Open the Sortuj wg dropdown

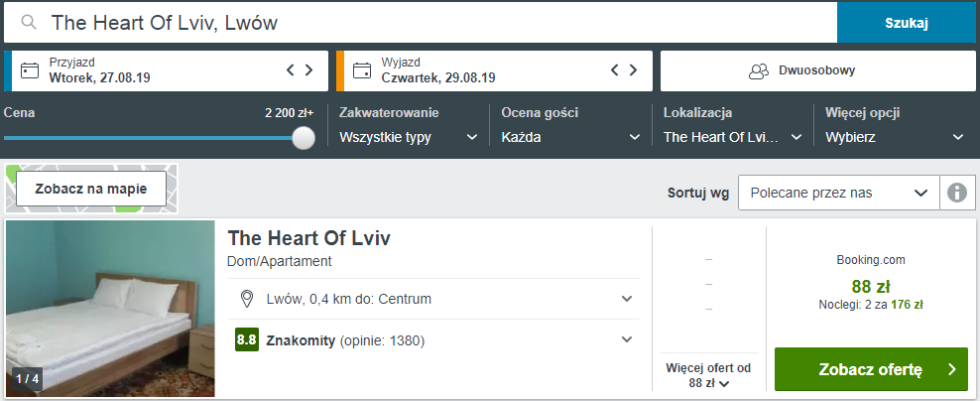(x=838, y=193)
